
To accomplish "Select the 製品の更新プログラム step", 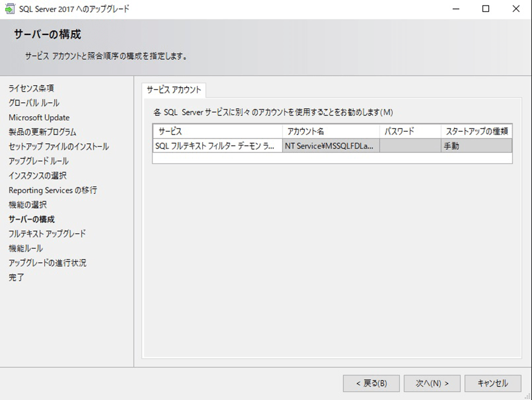I will (x=43, y=132).
